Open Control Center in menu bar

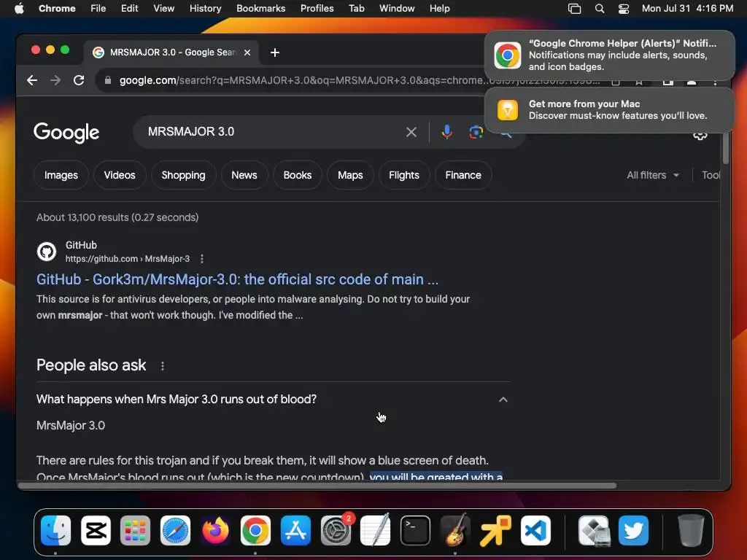point(624,9)
